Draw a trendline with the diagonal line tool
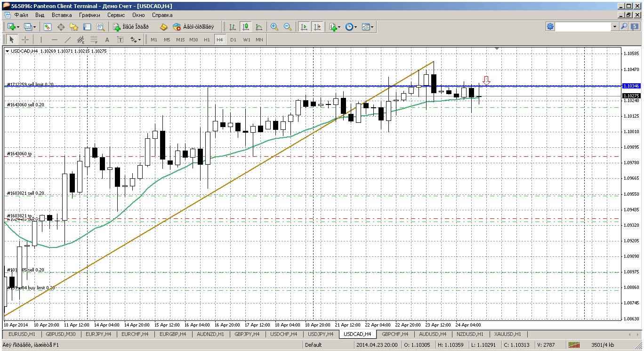644x351 pixels. [68, 40]
